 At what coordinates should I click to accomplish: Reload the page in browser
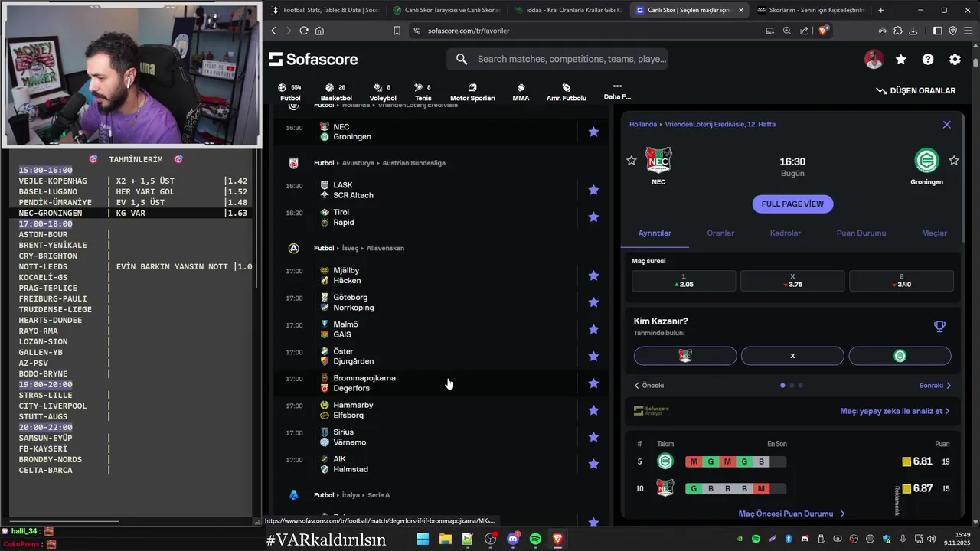[x=304, y=31]
